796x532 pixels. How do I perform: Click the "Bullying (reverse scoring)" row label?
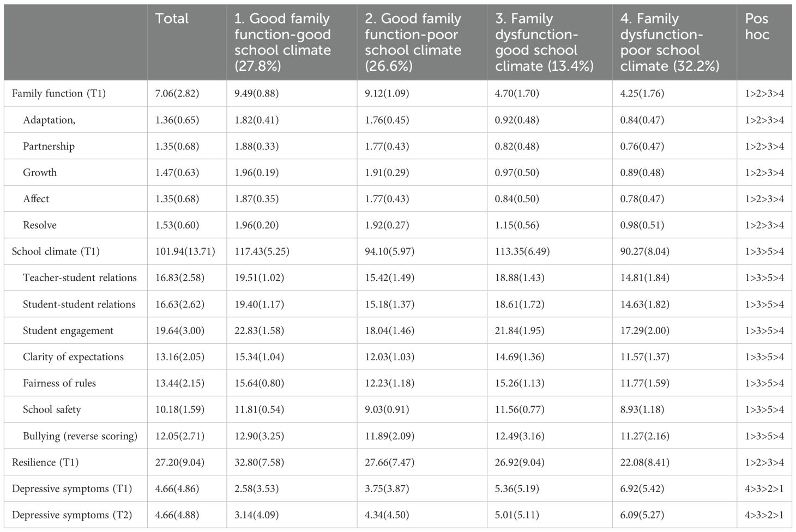click(80, 436)
